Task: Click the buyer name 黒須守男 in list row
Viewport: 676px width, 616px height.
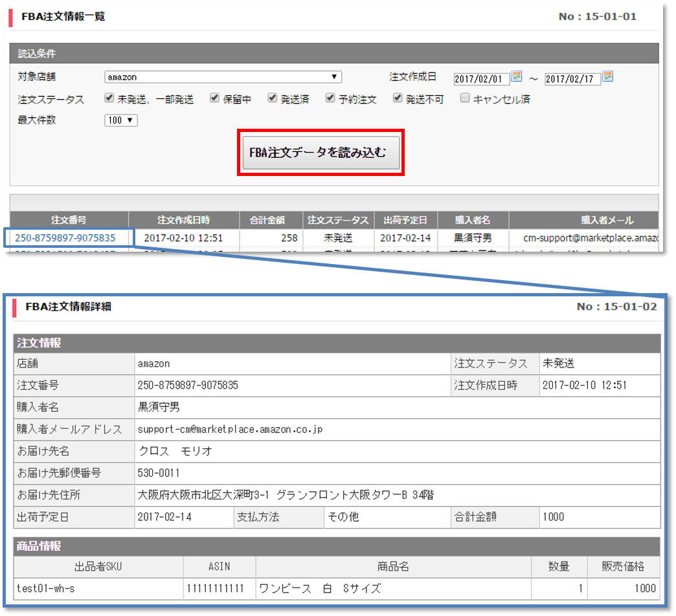Action: click(473, 237)
